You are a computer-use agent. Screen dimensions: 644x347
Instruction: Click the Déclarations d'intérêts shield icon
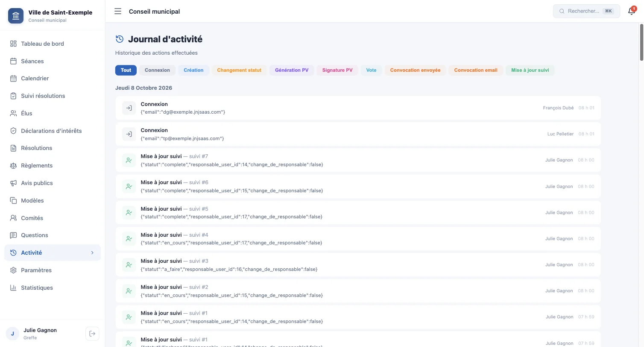pos(13,131)
